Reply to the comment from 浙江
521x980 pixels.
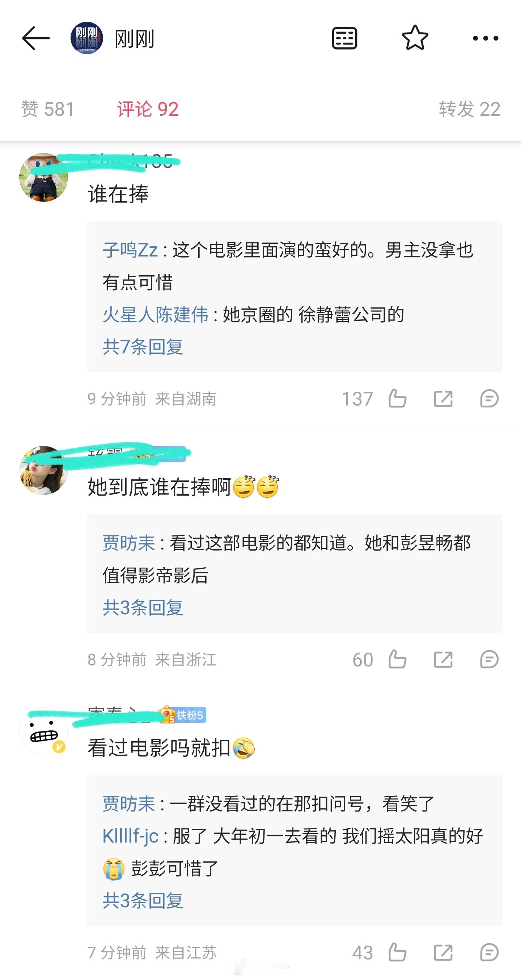[x=489, y=659]
